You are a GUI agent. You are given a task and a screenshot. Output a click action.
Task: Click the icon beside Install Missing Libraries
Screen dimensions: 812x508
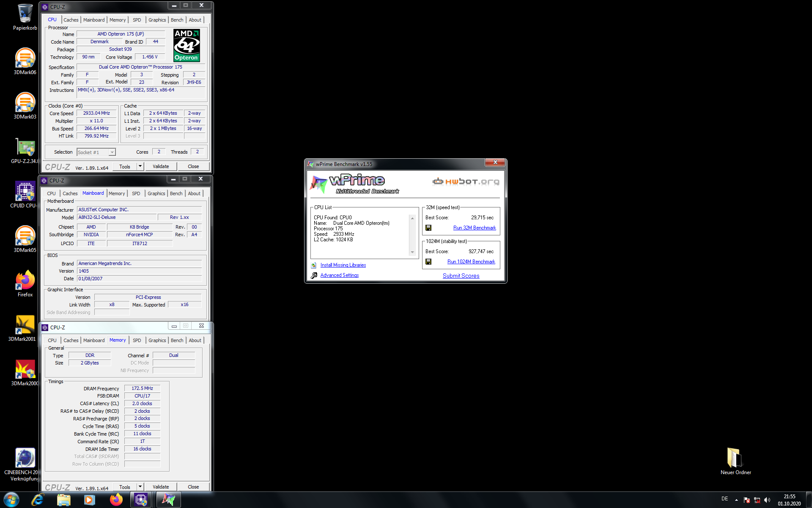[x=314, y=265]
